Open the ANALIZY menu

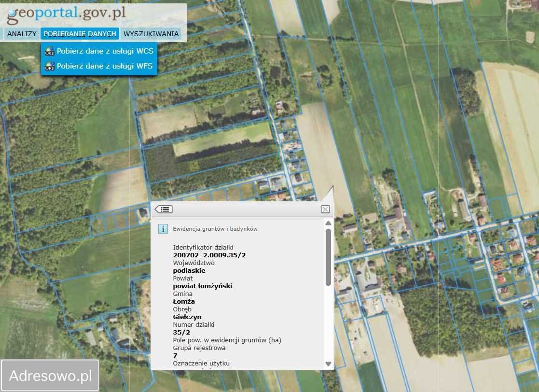pos(22,34)
